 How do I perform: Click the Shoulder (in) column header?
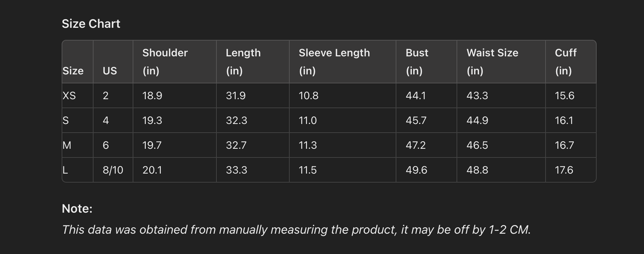[165, 61]
